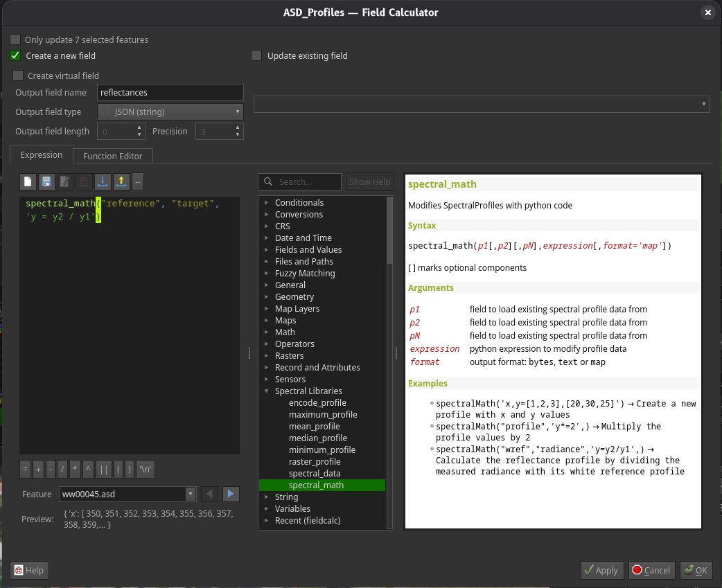Click the Cancel button
Screen dimensions: 722x588
652,571
